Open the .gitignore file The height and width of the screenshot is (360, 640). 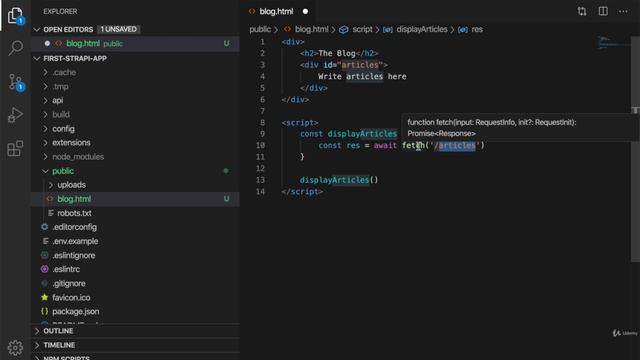pyautogui.click(x=136, y=283)
